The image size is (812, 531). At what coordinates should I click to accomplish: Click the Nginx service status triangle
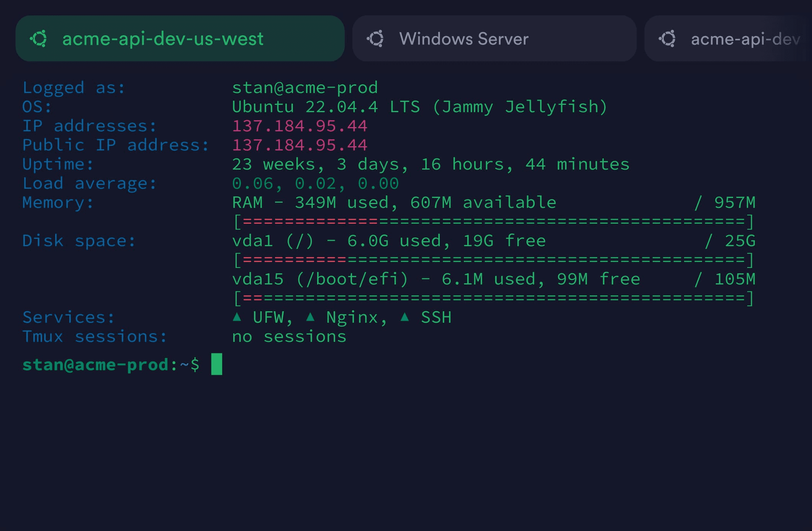pyautogui.click(x=311, y=317)
